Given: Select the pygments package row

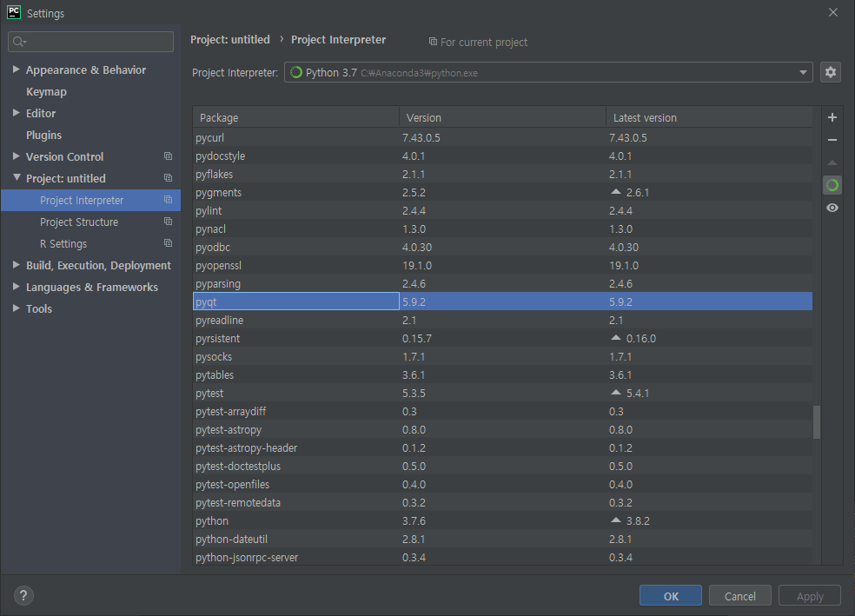Looking at the screenshot, I should 503,192.
